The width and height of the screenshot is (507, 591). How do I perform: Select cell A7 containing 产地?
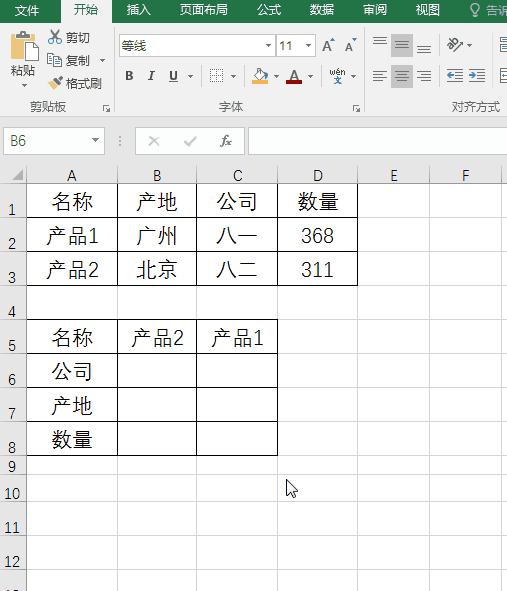click(72, 405)
